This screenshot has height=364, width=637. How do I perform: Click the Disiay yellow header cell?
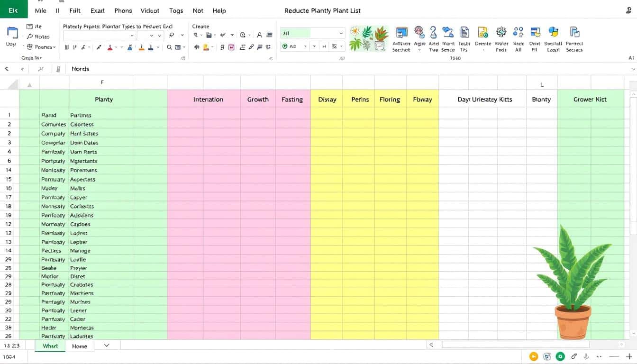(327, 100)
